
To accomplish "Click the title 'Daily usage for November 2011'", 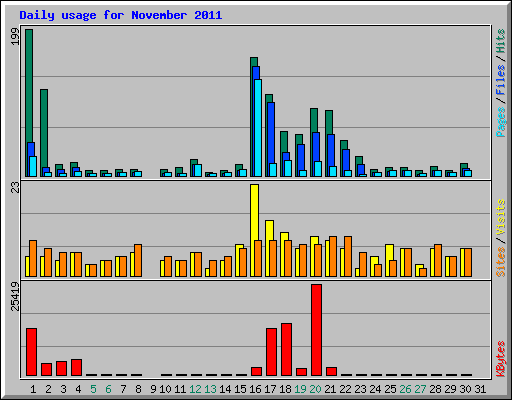I will 121,16.
